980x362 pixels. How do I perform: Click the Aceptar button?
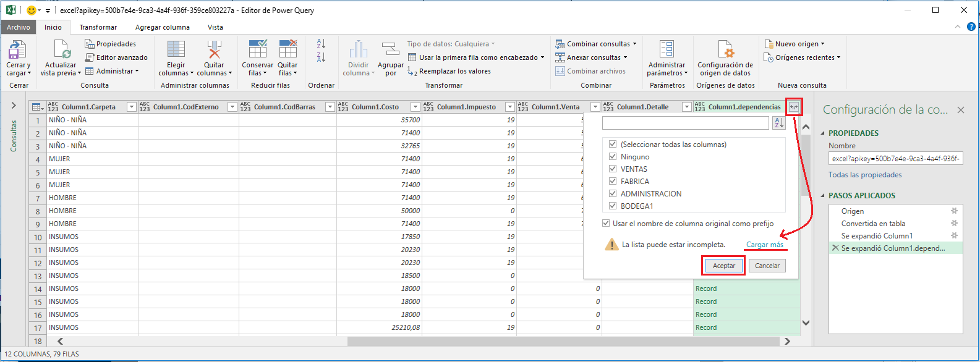(x=723, y=266)
